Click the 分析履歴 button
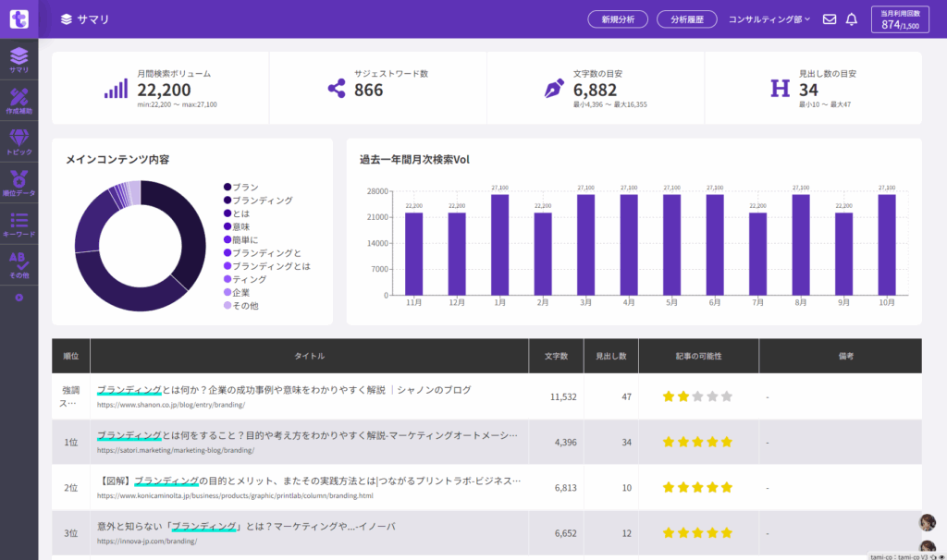The image size is (947, 560). [x=686, y=19]
